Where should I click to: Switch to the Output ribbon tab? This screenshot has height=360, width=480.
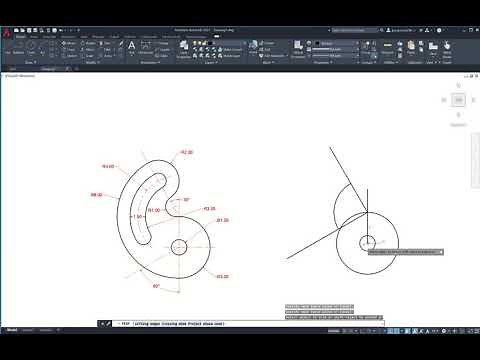(114, 37)
